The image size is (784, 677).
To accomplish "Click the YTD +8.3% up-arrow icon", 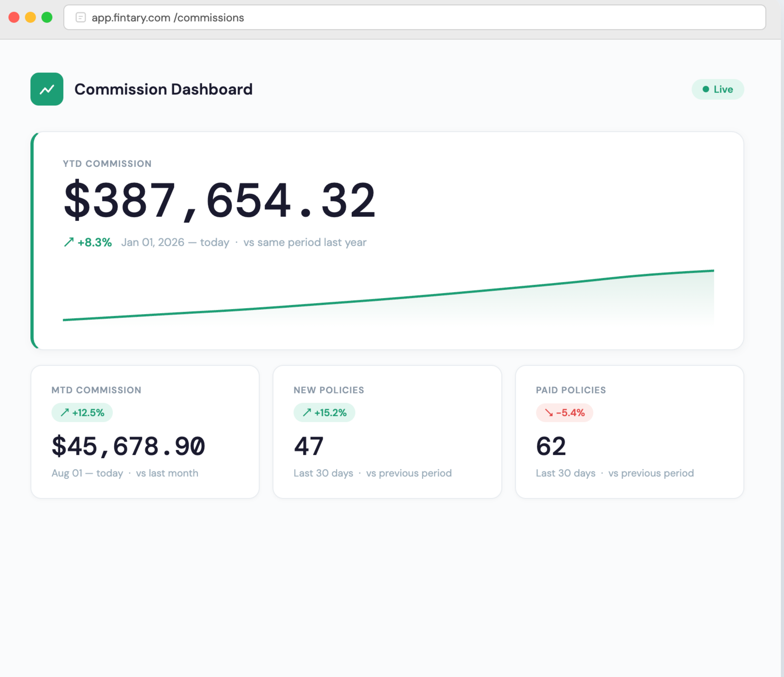I will pos(69,242).
